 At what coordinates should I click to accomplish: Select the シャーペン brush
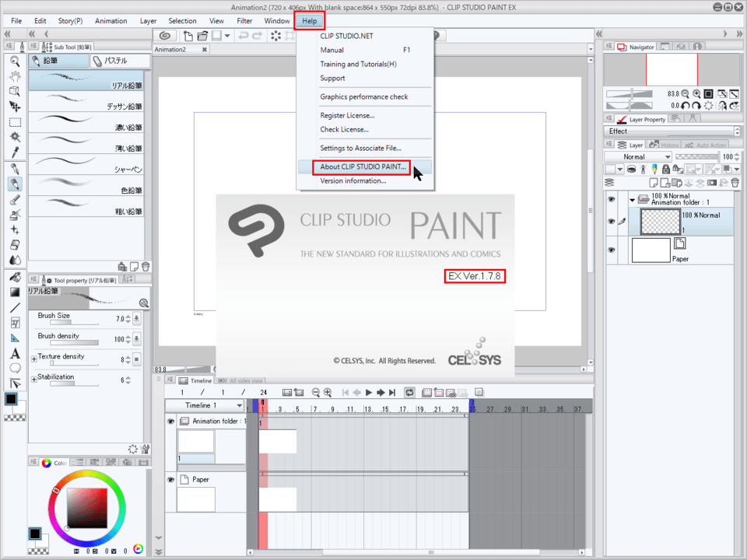86,164
